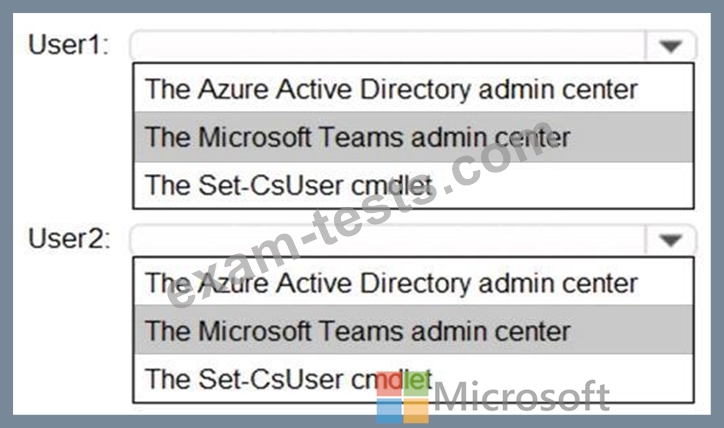The image size is (724, 428).
Task: Choose Microsoft Teams admin center for User1
Action: tap(413, 137)
